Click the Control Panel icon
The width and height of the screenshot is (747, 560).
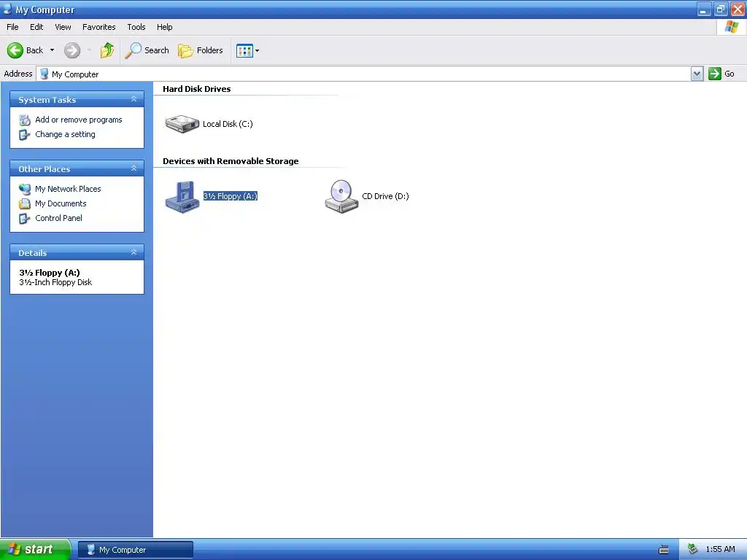point(24,219)
